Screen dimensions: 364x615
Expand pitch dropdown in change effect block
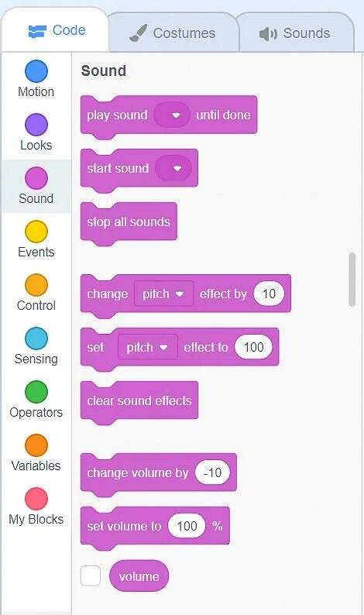(163, 294)
